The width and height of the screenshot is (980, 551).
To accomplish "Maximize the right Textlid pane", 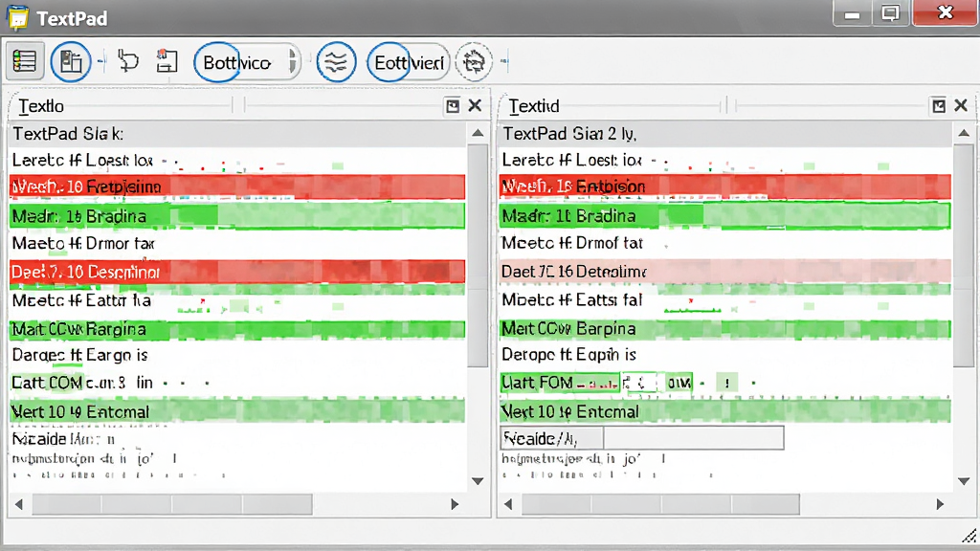I will coord(939,105).
